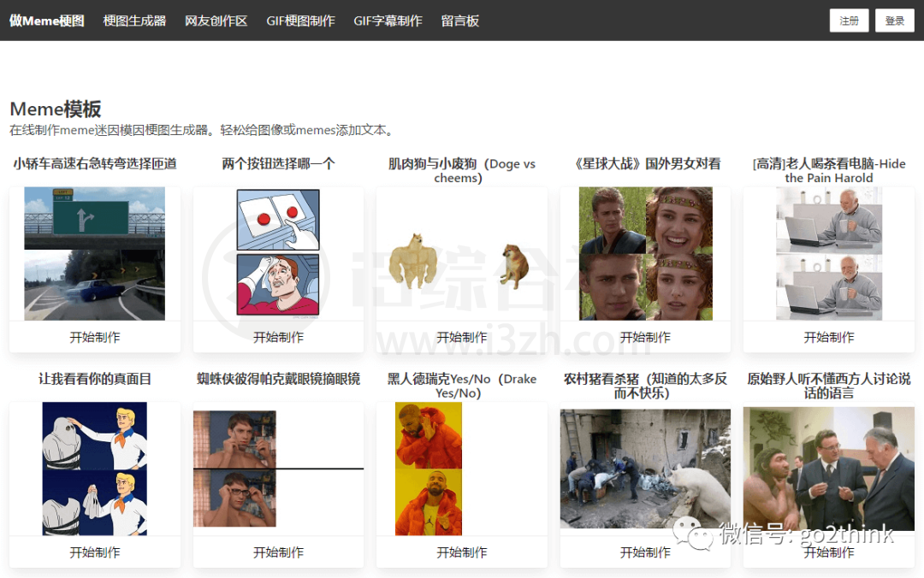The image size is (924, 578).
Task: Select the pig watching slaughter thumbnail
Action: [x=645, y=469]
